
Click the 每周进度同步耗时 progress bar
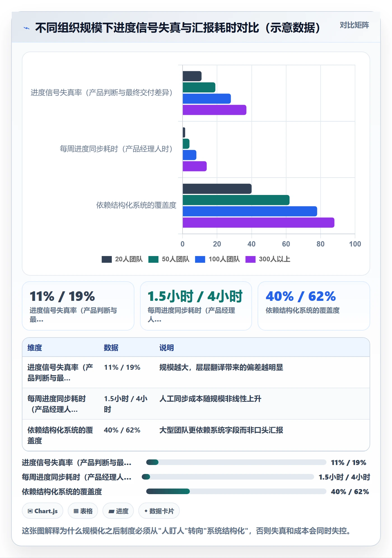pyautogui.click(x=228, y=477)
